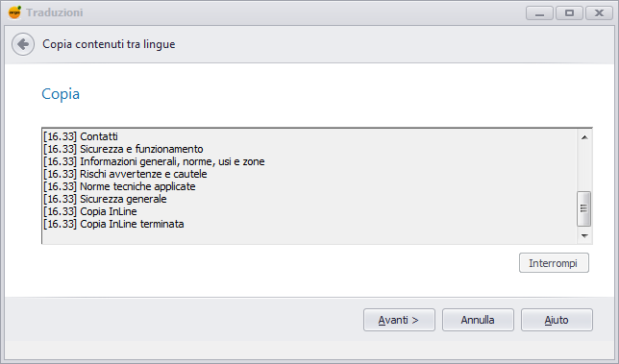Stop the copy with the Interrompi button
The image size is (619, 364).
tap(554, 263)
